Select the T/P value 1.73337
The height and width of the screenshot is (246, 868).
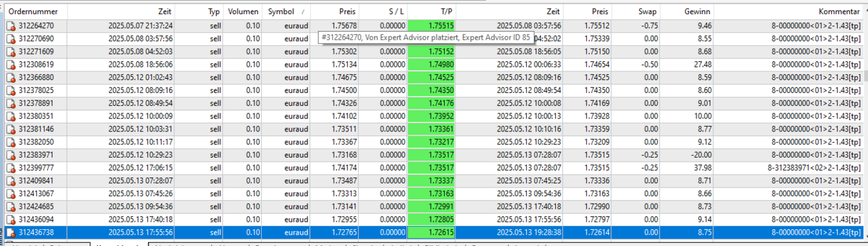point(432,181)
